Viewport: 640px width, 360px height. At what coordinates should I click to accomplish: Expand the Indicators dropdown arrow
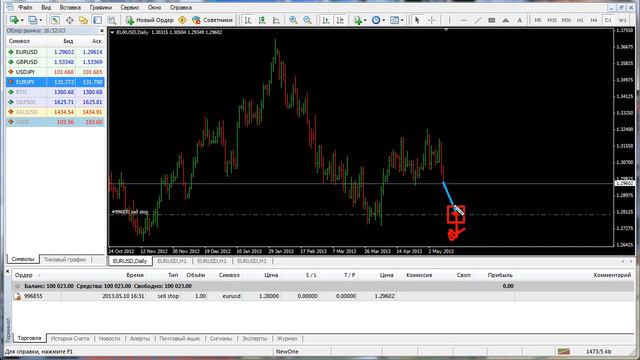coord(365,20)
